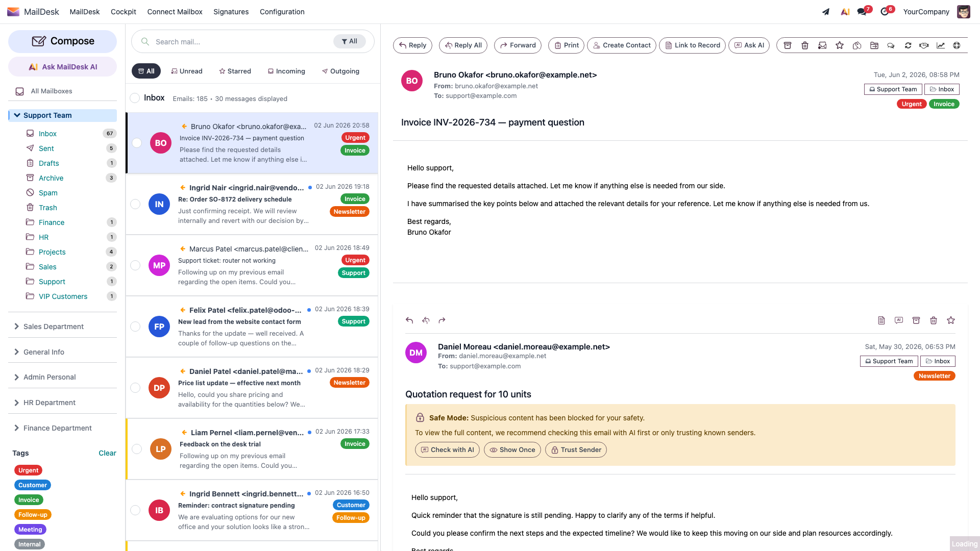
Task: Clear the tag filters via Clear link
Action: 107,453
